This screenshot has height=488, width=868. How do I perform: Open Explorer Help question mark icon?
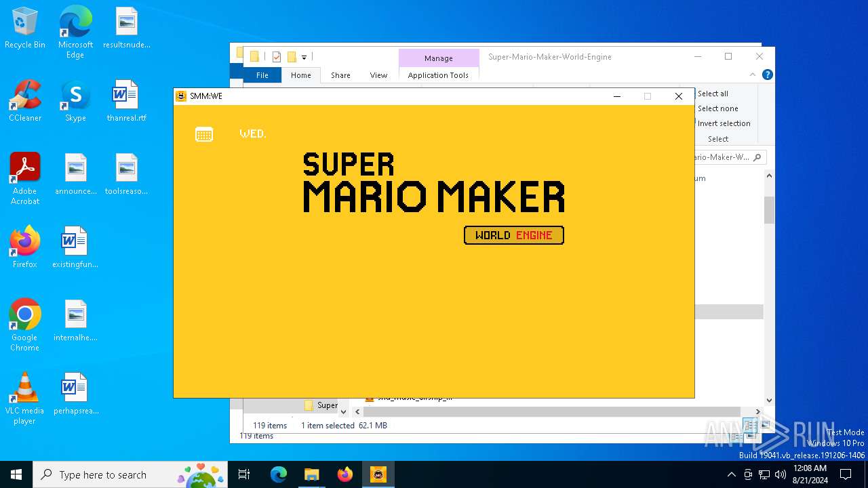[767, 75]
